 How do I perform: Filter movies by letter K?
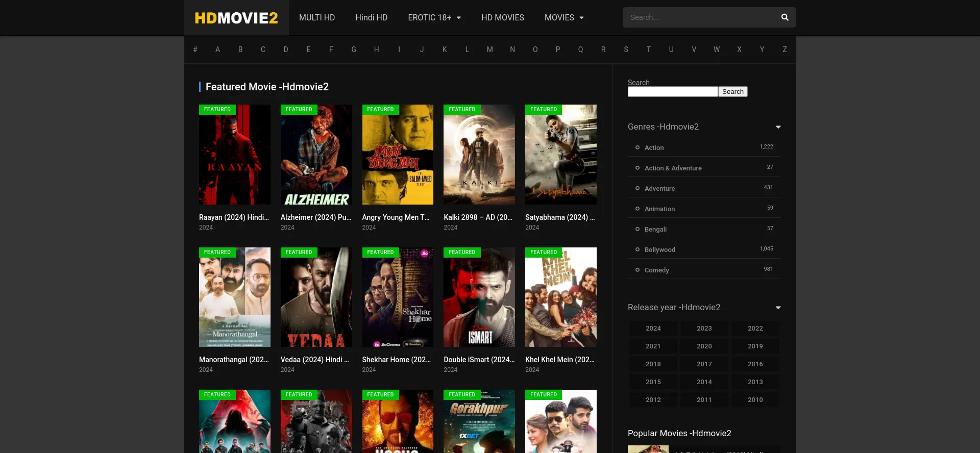click(x=445, y=49)
